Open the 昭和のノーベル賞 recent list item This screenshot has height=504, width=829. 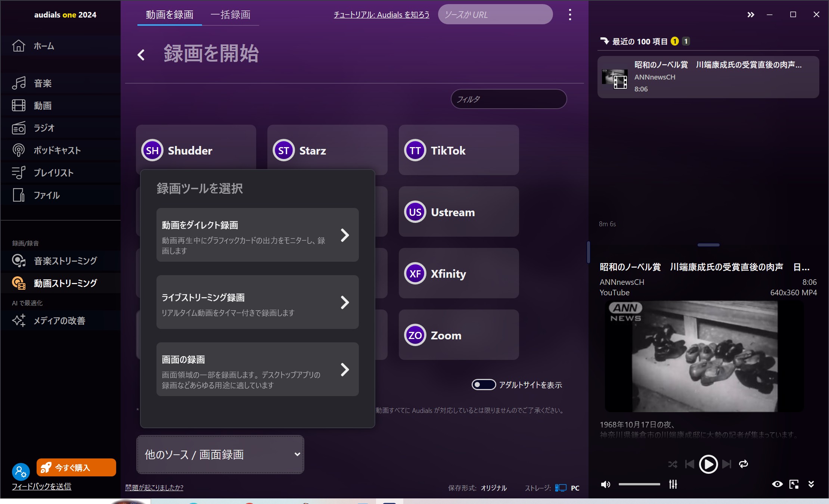click(x=708, y=77)
